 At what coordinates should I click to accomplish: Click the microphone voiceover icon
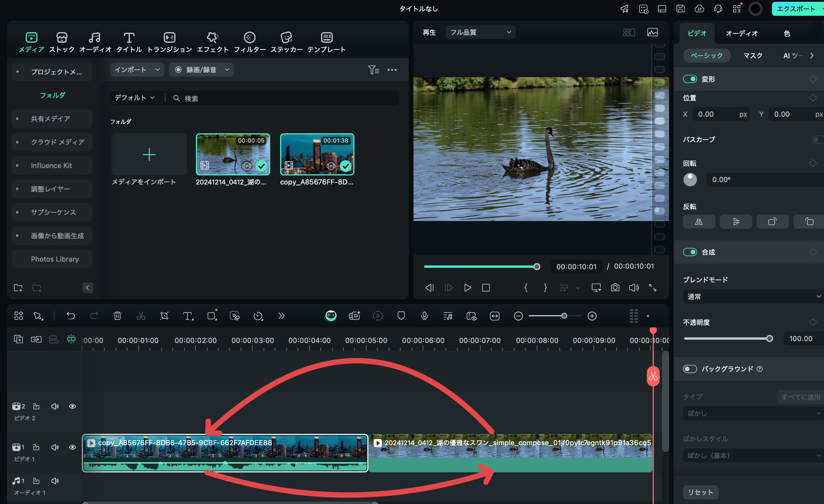[424, 316]
